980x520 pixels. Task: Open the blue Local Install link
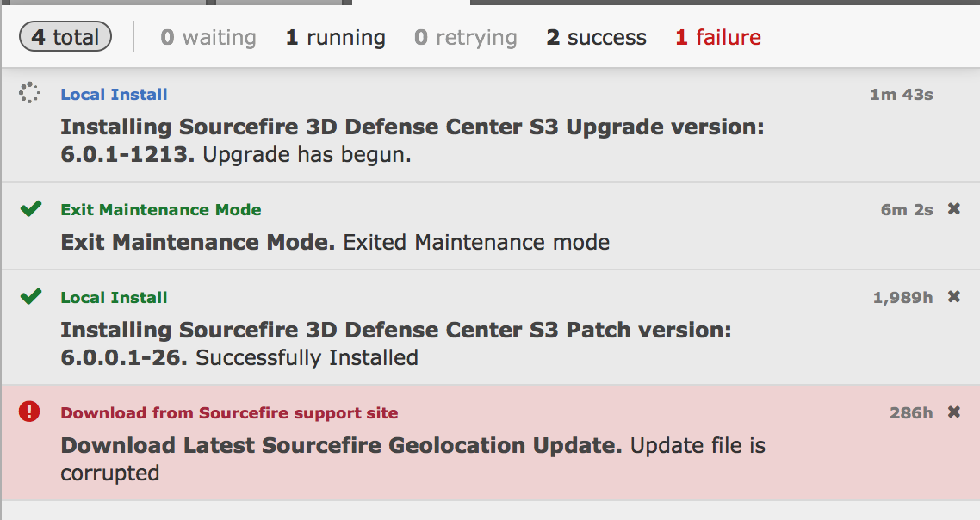(114, 95)
